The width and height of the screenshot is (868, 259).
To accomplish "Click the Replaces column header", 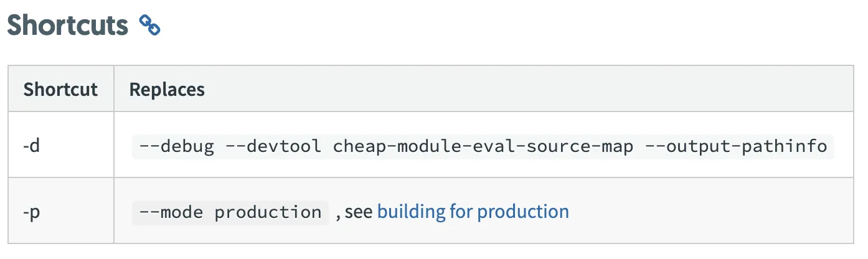I will coord(167,89).
